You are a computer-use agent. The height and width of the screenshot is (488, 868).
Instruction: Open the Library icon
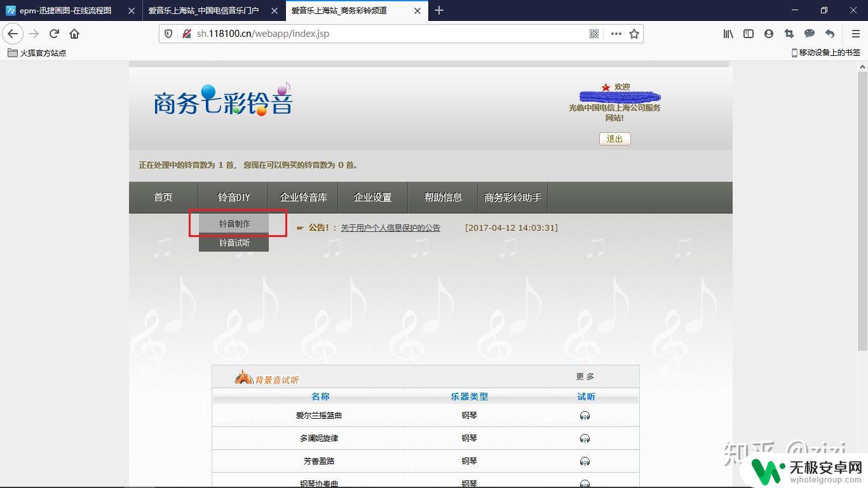point(728,34)
